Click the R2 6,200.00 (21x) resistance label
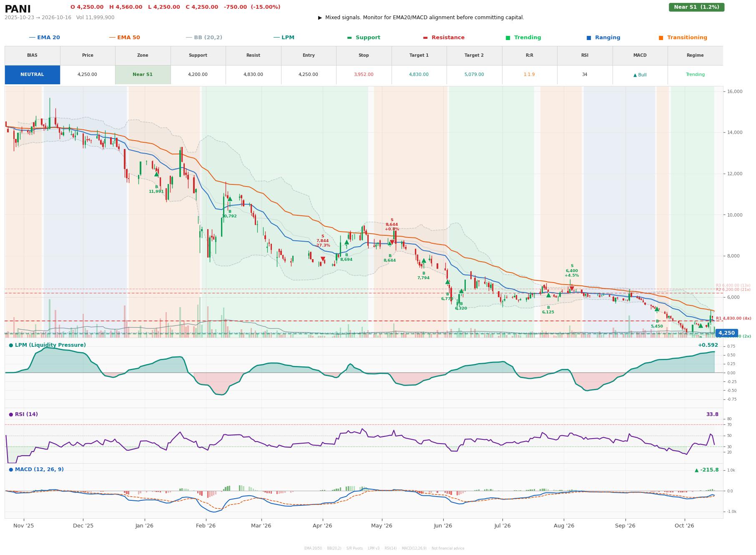This screenshot has width=756, height=555. point(733,290)
